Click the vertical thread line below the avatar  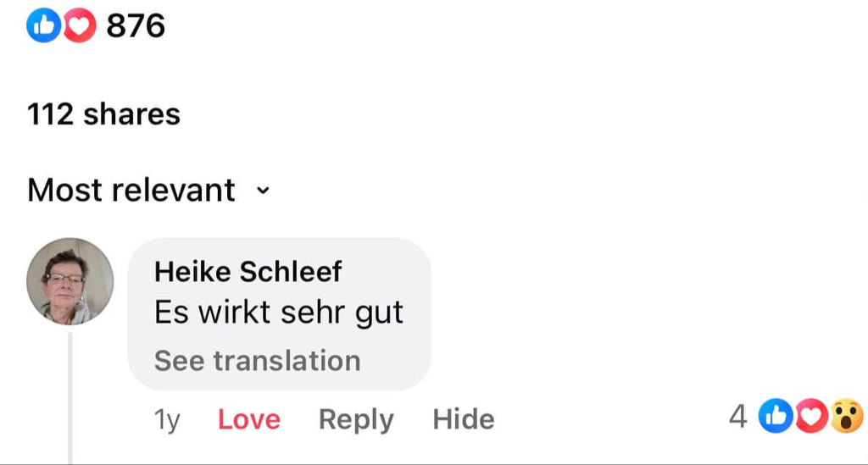[x=70, y=398]
